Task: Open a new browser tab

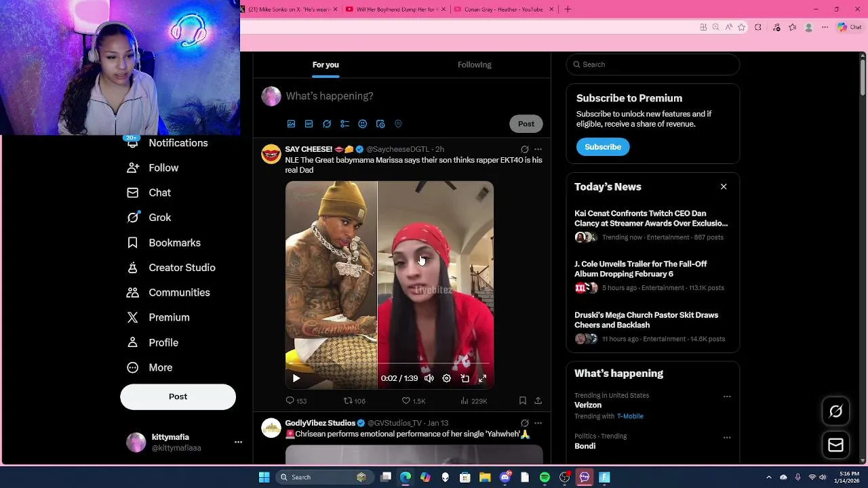Action: click(568, 9)
